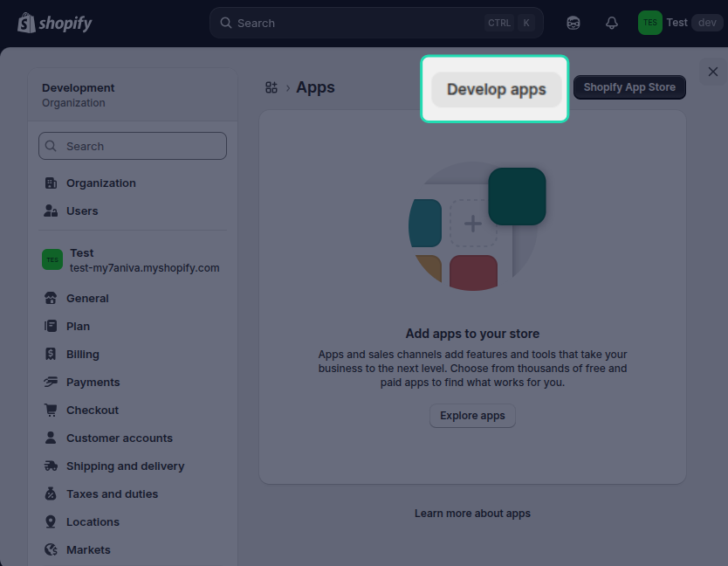Click the Shipping truck icon

click(x=51, y=466)
